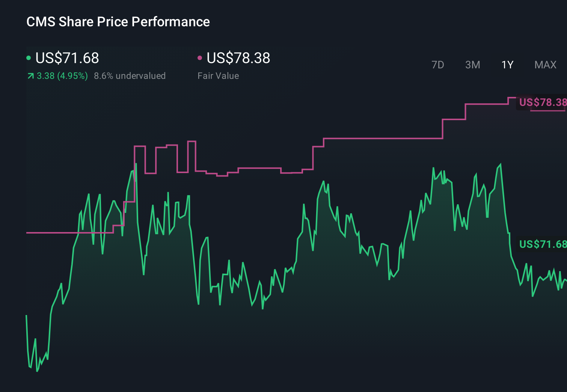Click the US$71.68 price tag on chart
This screenshot has height=392, width=567.
pyautogui.click(x=543, y=244)
